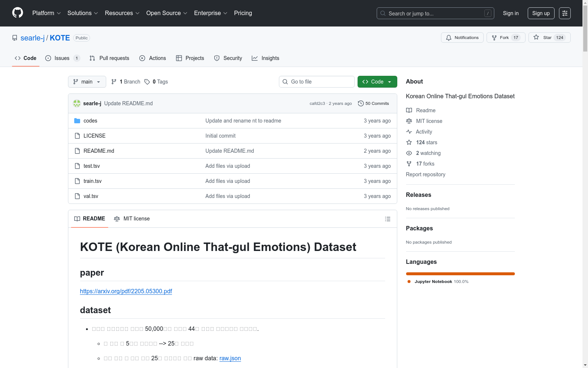View the Insights tab
Screen dimensions: 588x368
click(x=265, y=58)
